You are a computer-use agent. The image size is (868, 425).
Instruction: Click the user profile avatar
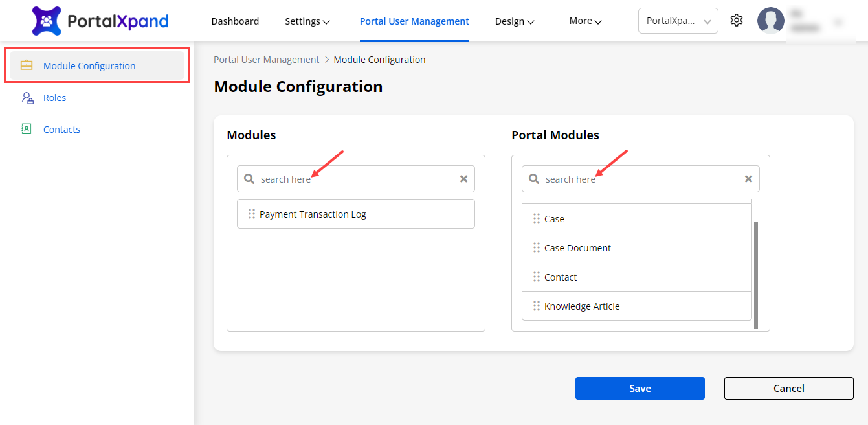(770, 21)
